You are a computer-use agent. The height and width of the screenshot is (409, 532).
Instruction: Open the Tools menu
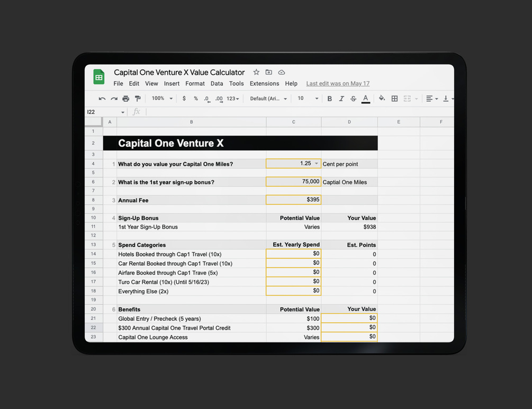point(236,84)
